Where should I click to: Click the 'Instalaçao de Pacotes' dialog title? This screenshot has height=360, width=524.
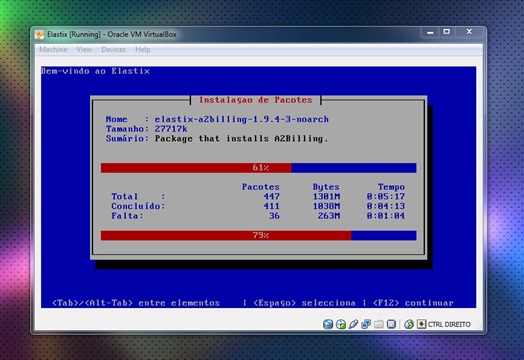coord(256,100)
